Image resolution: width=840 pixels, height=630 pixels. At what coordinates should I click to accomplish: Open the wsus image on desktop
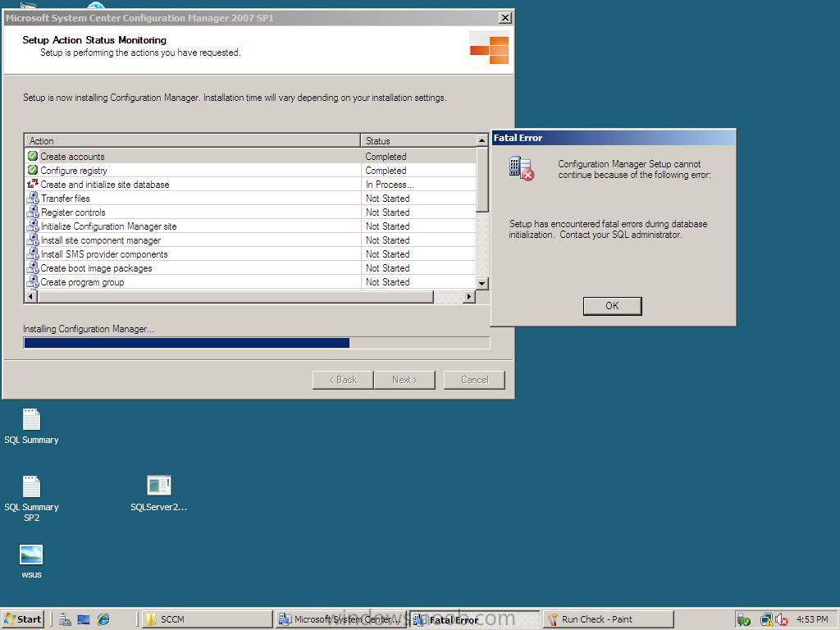[31, 561]
